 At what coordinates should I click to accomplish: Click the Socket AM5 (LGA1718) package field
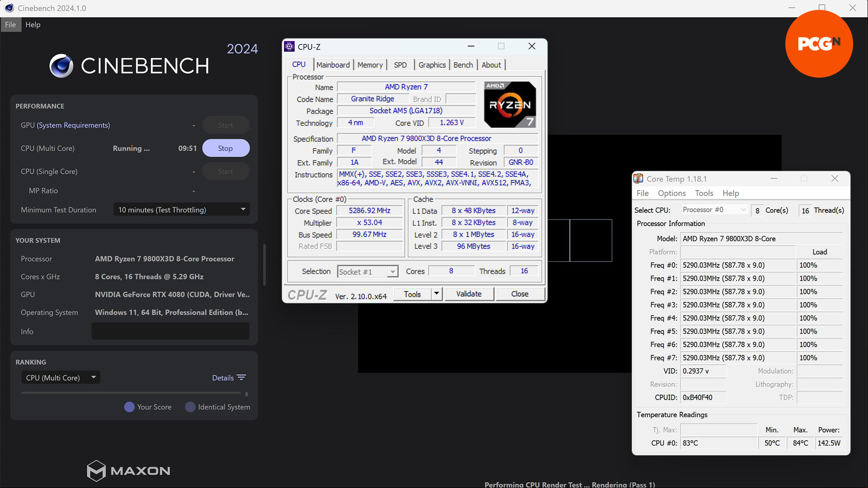[x=406, y=111]
